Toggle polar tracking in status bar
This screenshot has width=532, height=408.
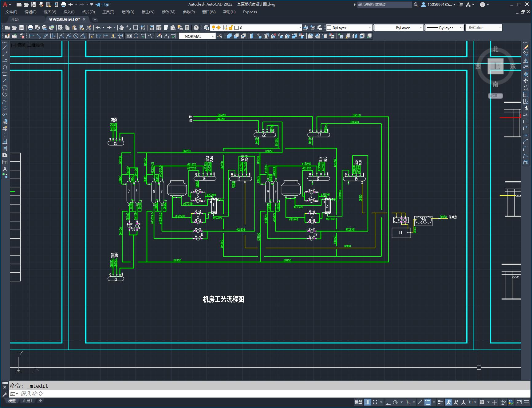tap(396, 402)
